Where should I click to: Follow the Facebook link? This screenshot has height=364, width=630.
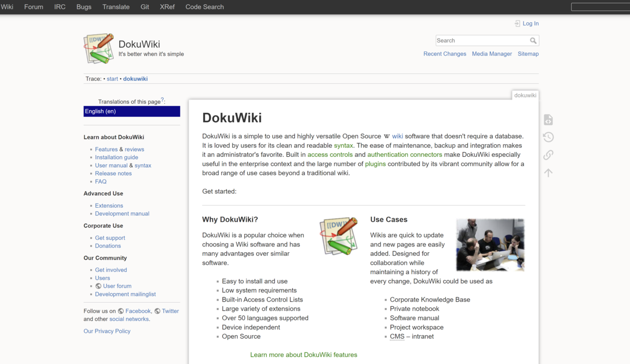tap(138, 311)
